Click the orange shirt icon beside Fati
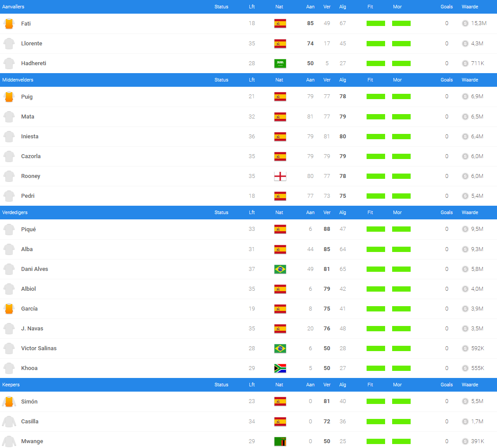This screenshot has height=448, width=497. coord(9,23)
